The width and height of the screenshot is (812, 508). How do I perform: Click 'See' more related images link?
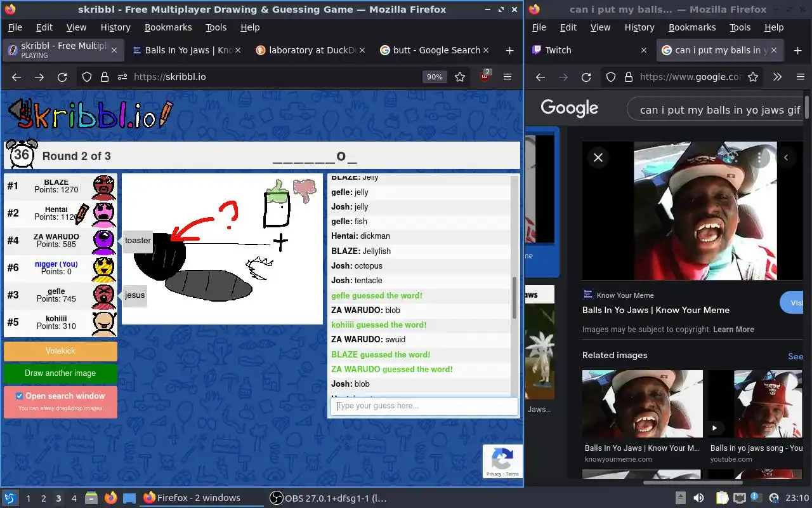pyautogui.click(x=796, y=356)
